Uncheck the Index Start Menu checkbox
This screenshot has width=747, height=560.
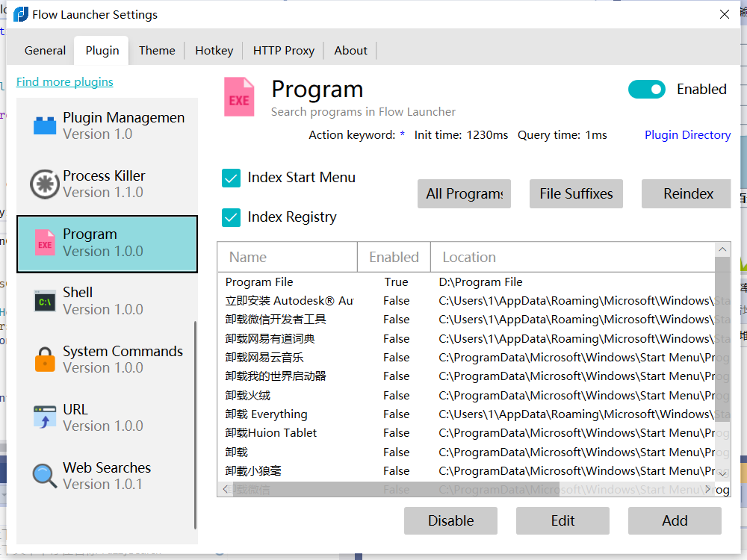[x=231, y=178]
